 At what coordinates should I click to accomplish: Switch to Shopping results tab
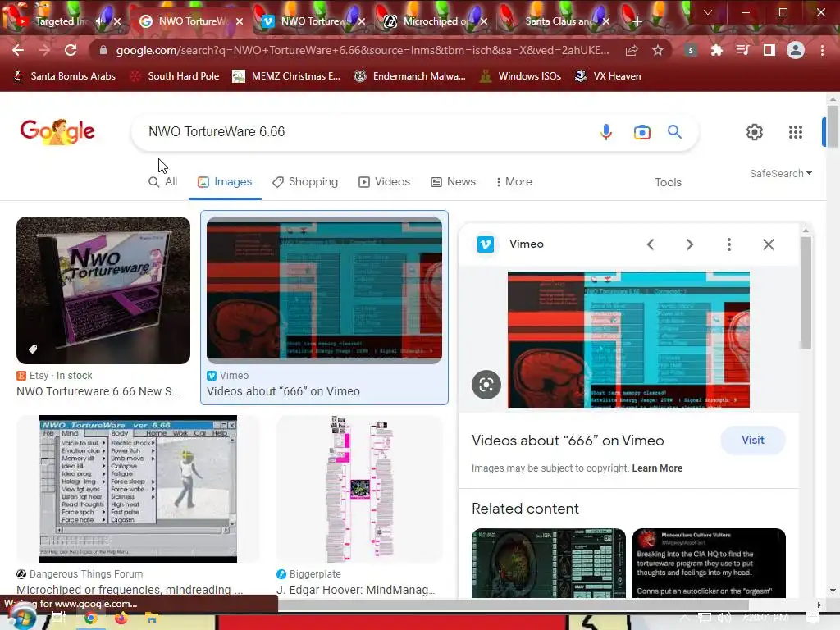click(x=305, y=181)
